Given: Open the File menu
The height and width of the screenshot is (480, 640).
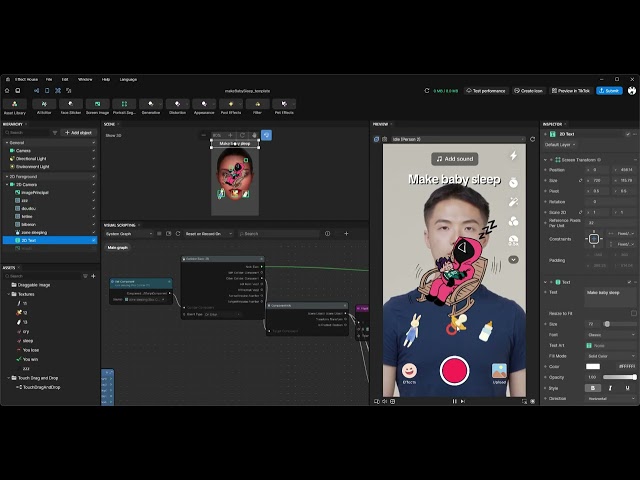Looking at the screenshot, I should (49, 79).
